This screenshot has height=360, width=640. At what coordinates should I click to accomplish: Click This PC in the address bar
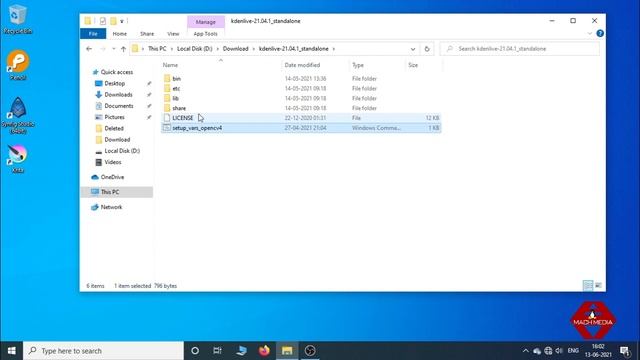(157, 49)
